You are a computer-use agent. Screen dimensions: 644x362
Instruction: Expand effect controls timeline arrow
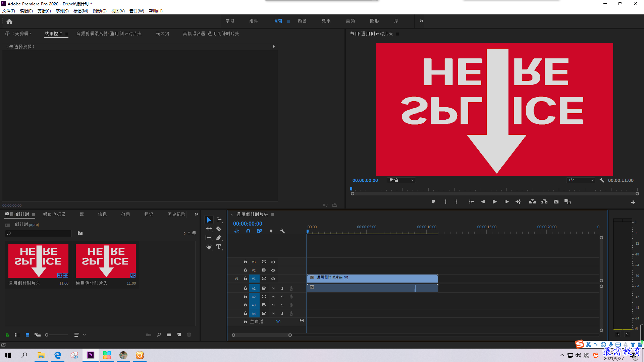click(274, 47)
